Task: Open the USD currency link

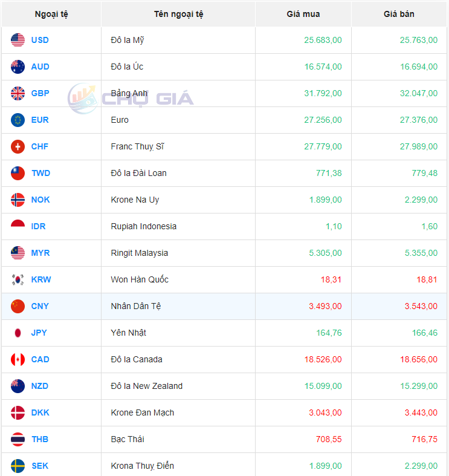Action: coord(40,40)
